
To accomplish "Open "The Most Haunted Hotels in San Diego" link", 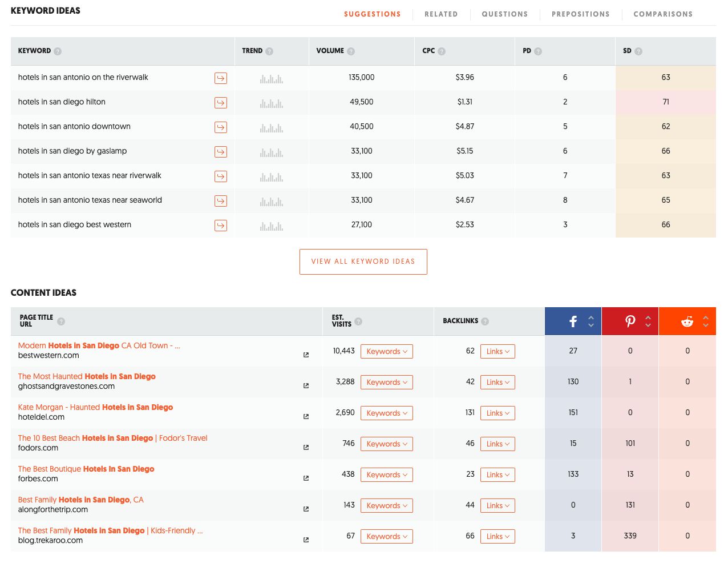I will 87,376.
